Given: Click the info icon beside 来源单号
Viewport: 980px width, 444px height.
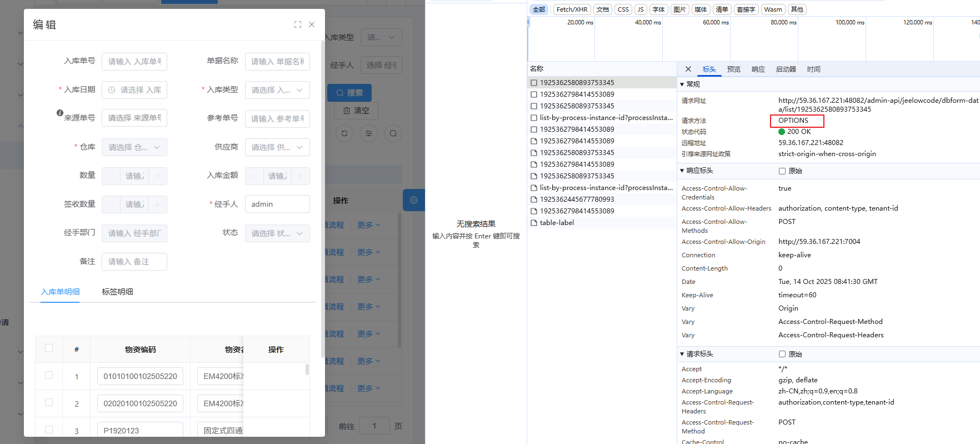Looking at the screenshot, I should (60, 113).
